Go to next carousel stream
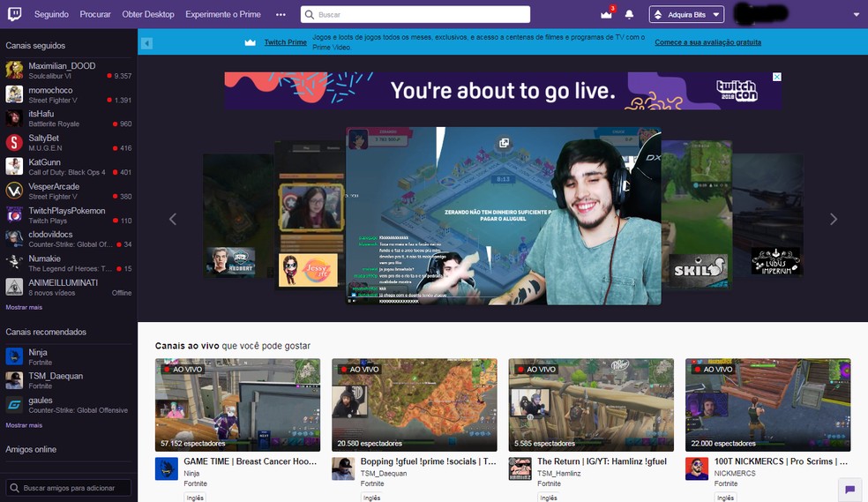 tap(833, 219)
